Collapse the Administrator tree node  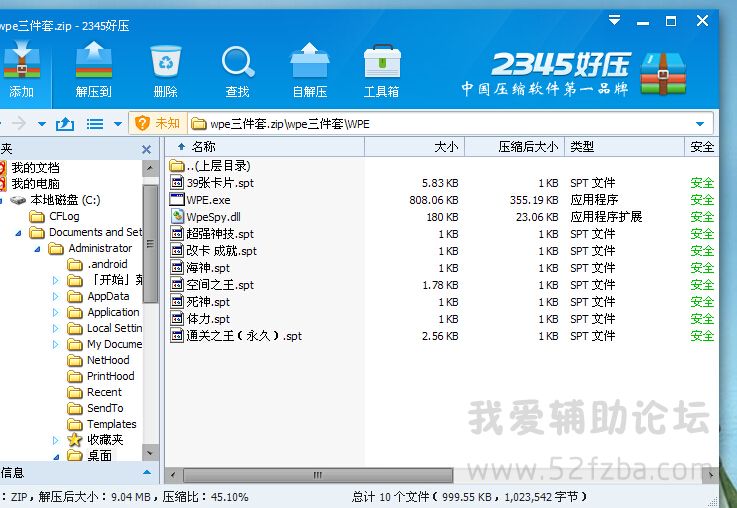pyautogui.click(x=37, y=249)
